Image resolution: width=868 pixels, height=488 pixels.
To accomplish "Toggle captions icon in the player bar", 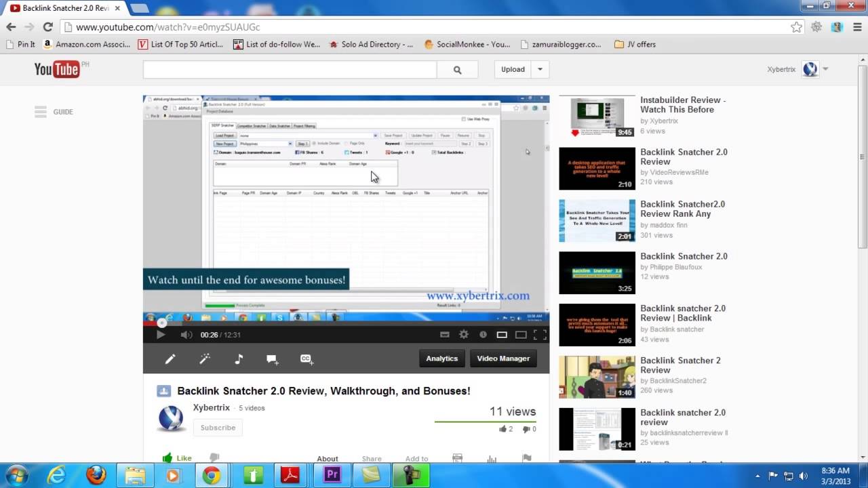I will pos(445,334).
